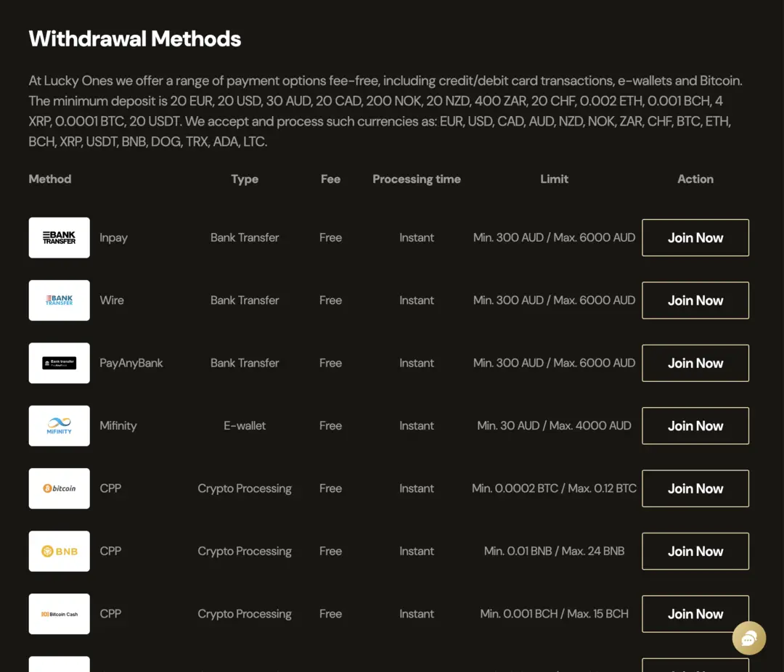Click Join Now in the Bitcoin Cash row
Viewport: 784px width, 672px height.
click(695, 614)
